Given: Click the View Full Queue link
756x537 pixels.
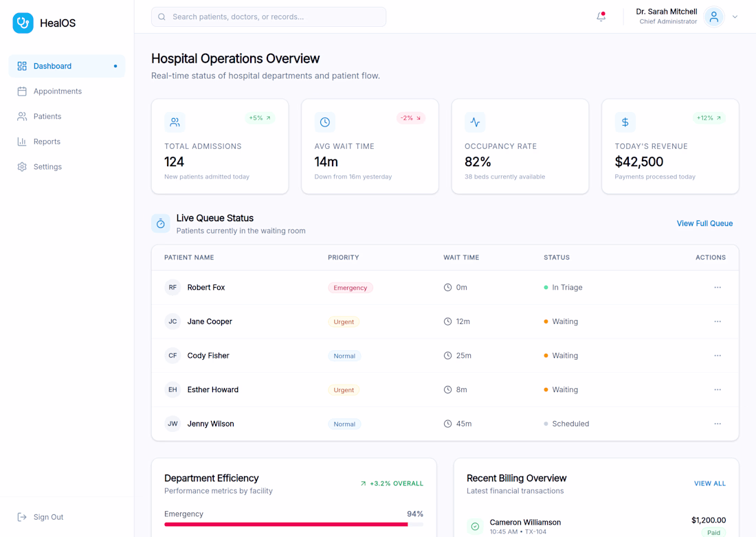Looking at the screenshot, I should (704, 223).
